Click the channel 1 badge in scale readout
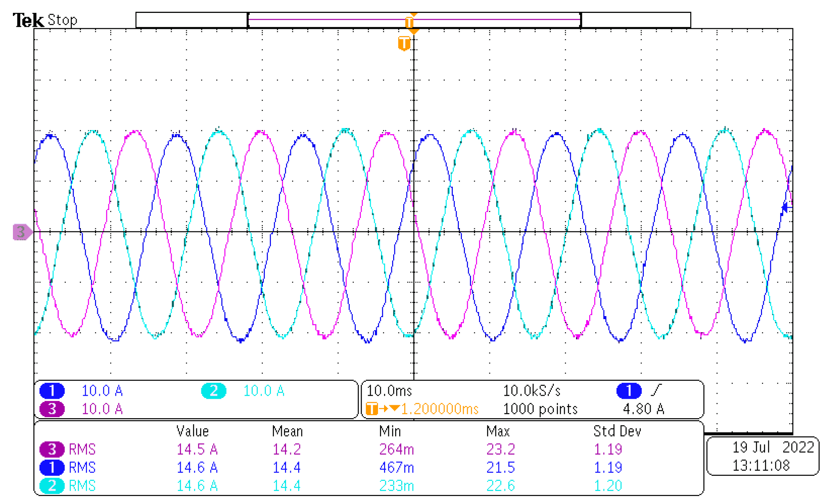827x504 pixels. pos(52,390)
